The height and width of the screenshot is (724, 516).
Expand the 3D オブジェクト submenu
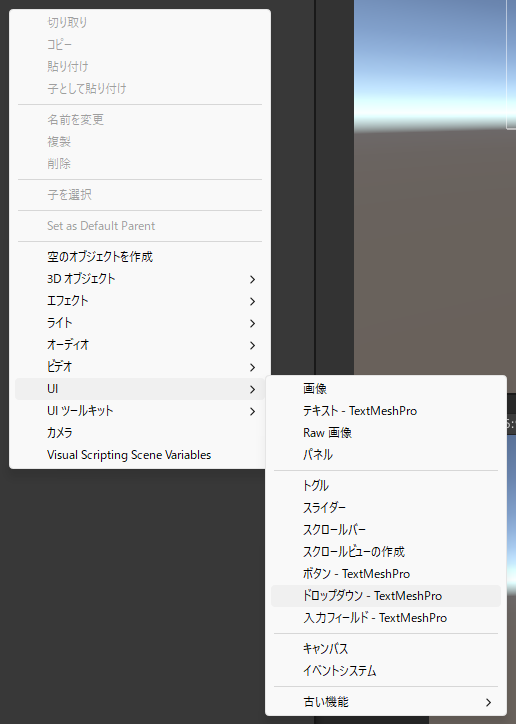[140, 279]
